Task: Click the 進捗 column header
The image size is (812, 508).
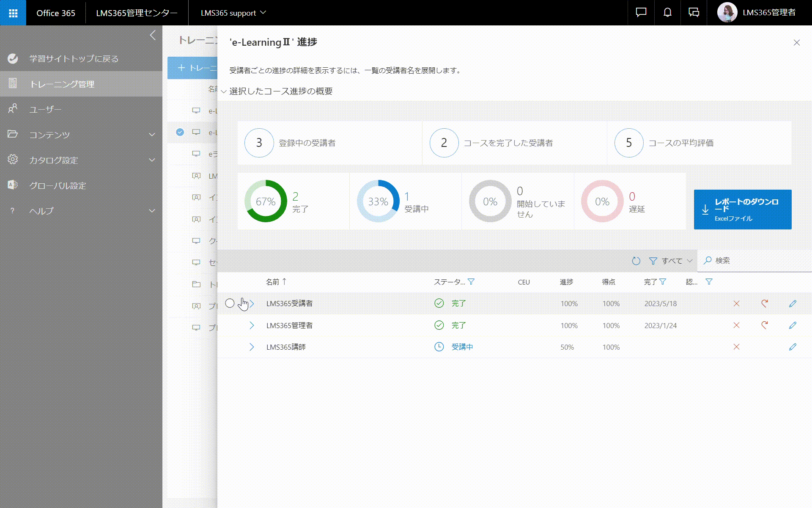Action: pos(566,282)
